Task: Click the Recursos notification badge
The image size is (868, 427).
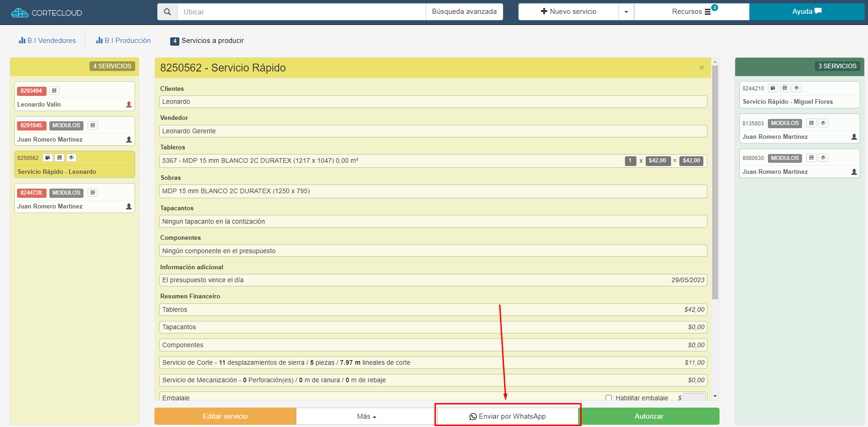Action: tap(714, 7)
